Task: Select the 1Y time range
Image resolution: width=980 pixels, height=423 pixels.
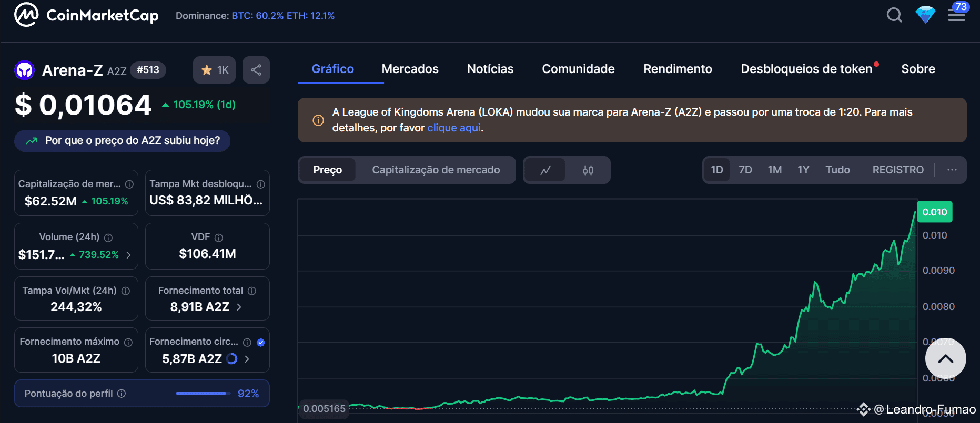Action: [803, 170]
